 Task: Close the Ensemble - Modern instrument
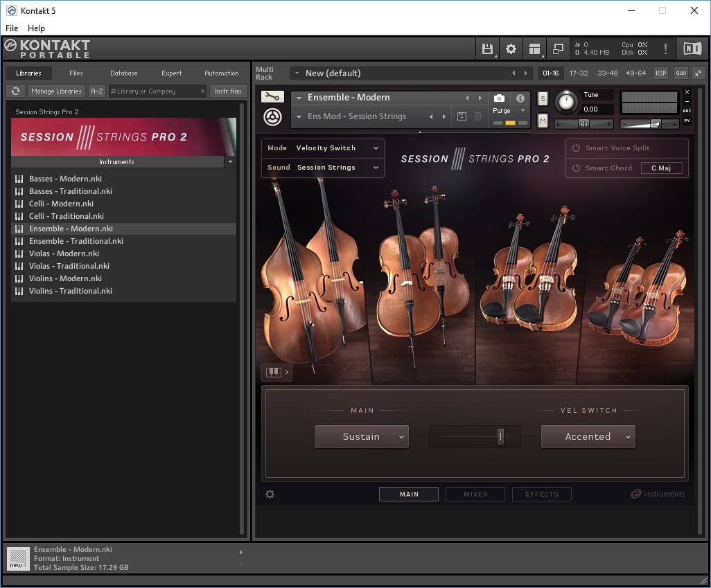(687, 92)
